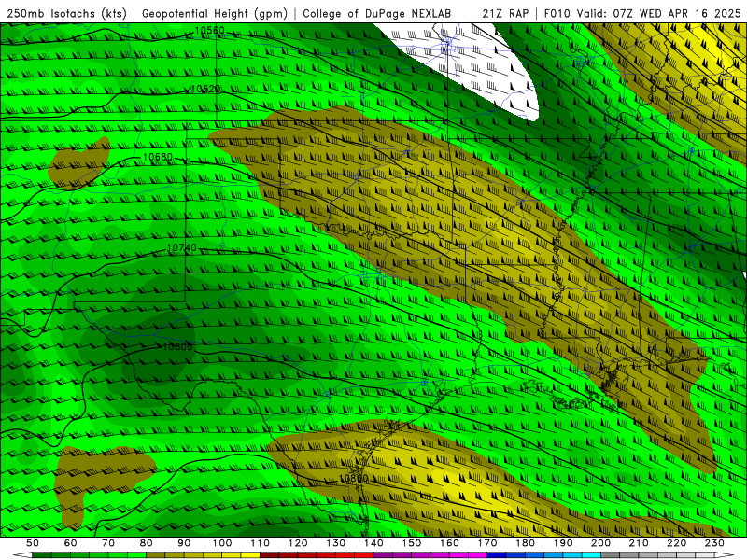Click the dark red swatch right of 110

pos(269,554)
